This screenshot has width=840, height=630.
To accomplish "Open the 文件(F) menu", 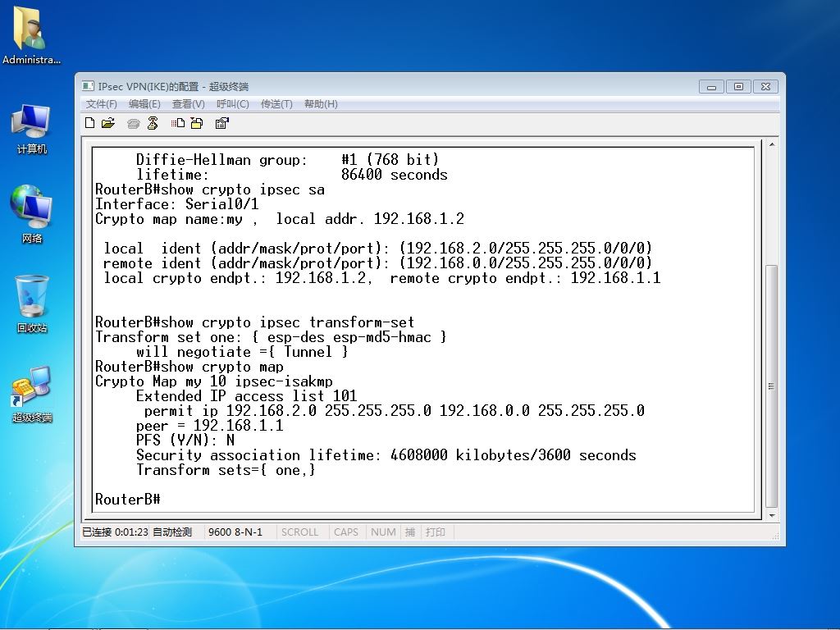I will click(101, 104).
